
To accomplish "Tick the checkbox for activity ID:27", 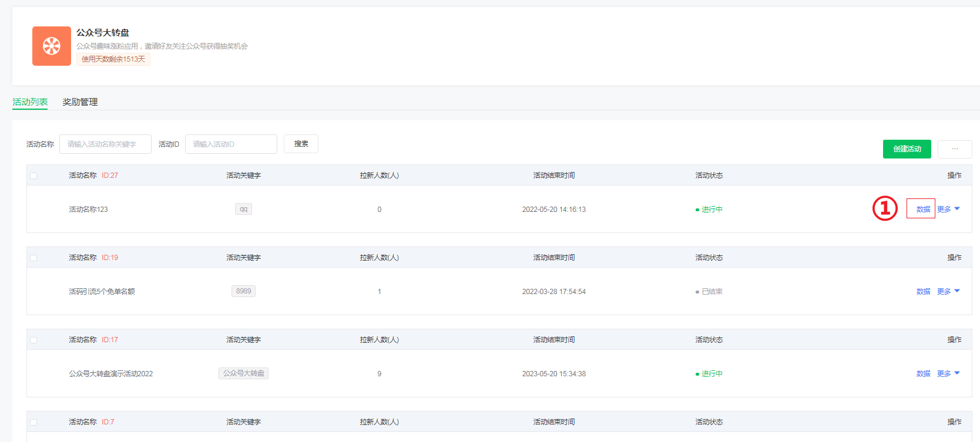I will [33, 176].
